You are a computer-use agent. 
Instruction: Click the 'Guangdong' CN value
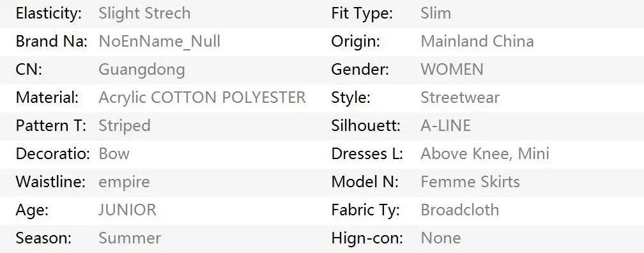(x=142, y=70)
